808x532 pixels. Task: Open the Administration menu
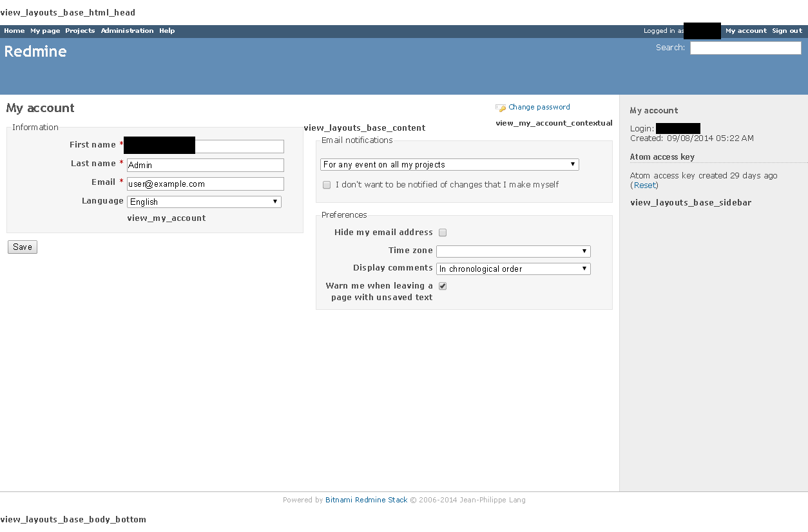pos(127,30)
